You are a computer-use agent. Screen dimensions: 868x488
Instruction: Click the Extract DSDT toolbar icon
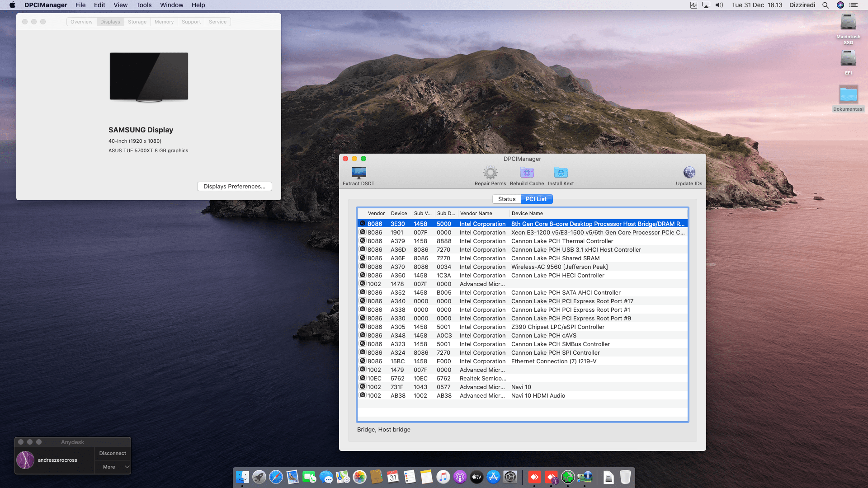[x=359, y=173]
